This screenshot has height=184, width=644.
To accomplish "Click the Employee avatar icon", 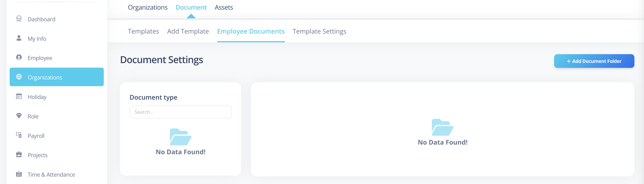I will coord(19,57).
